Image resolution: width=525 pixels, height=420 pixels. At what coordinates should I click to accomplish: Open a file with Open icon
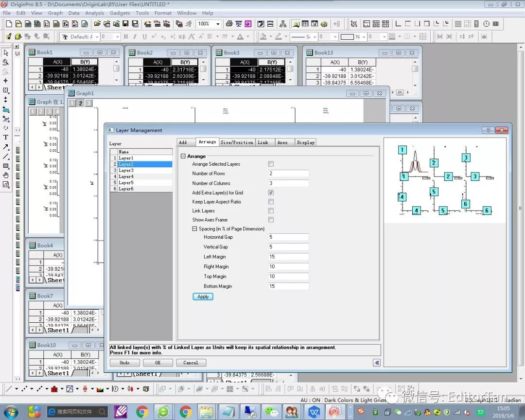[x=97, y=24]
